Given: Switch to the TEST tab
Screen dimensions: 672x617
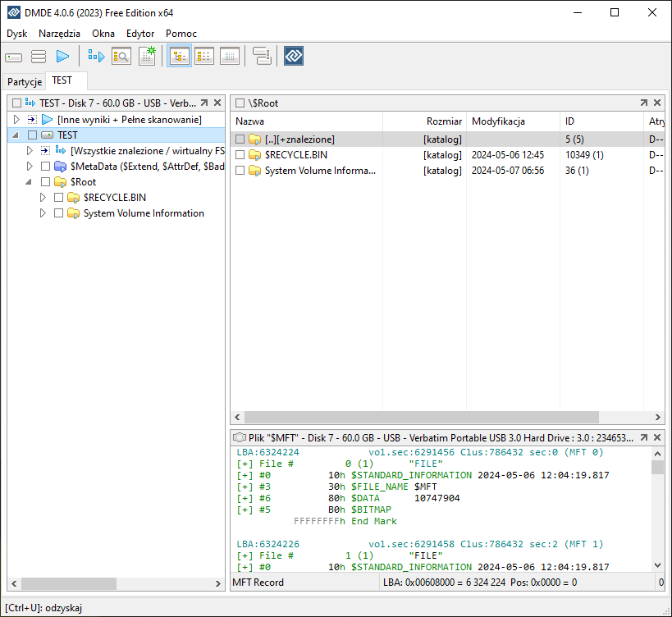Looking at the screenshot, I should (66, 80).
